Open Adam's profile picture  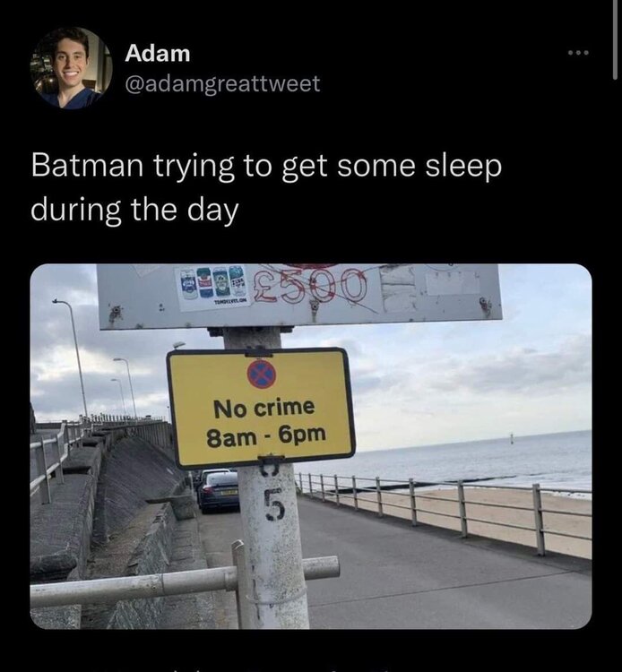point(71,68)
